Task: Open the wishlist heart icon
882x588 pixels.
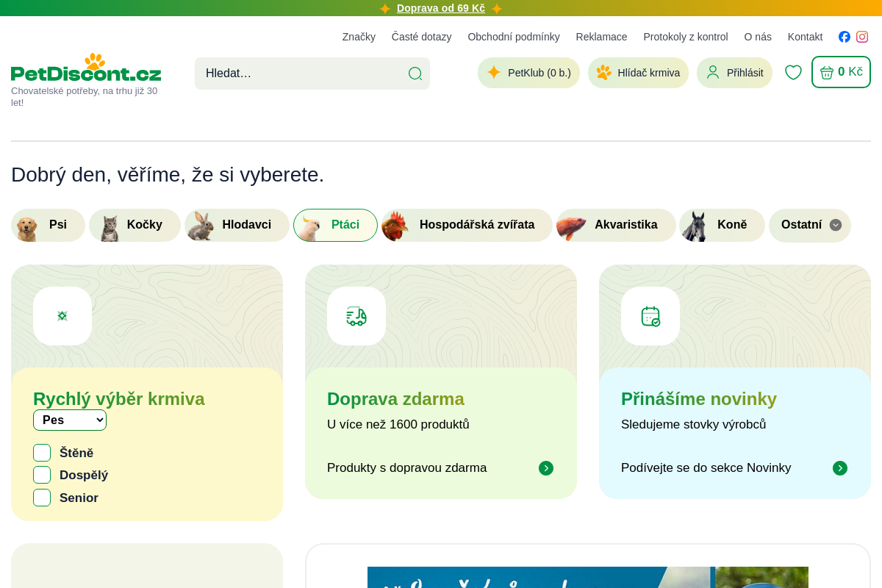Action: [793, 72]
